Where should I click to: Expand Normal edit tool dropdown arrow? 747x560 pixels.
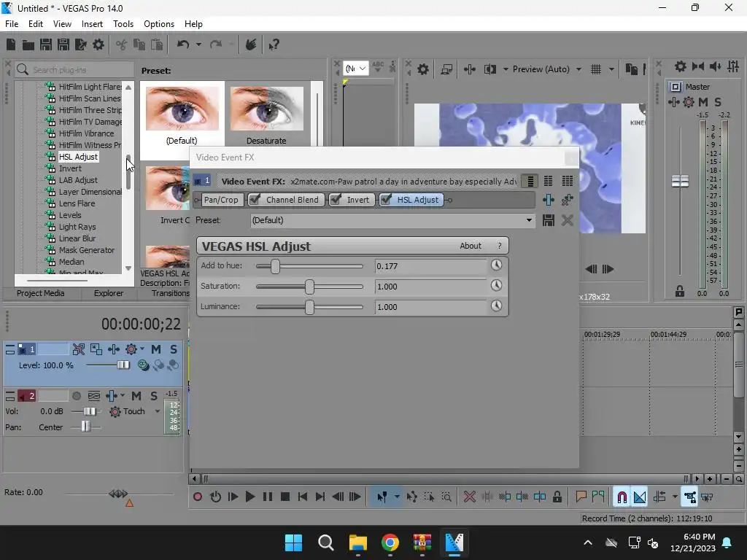click(397, 497)
